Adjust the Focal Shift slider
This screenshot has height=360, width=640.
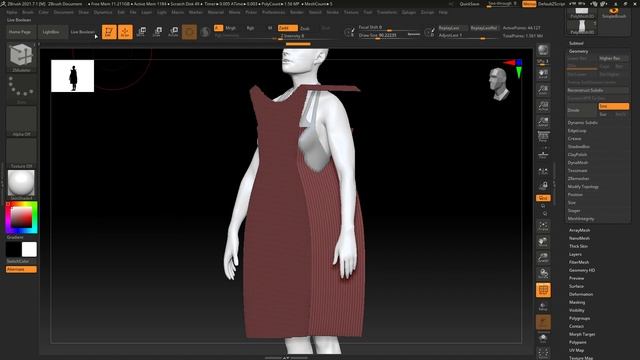pos(389,27)
